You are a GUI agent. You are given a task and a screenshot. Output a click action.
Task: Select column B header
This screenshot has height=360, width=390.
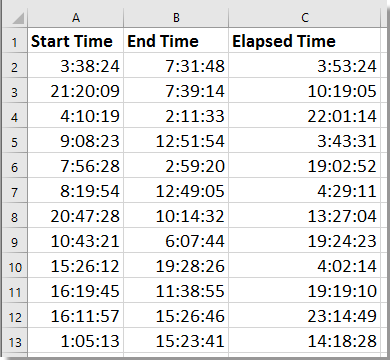point(176,18)
